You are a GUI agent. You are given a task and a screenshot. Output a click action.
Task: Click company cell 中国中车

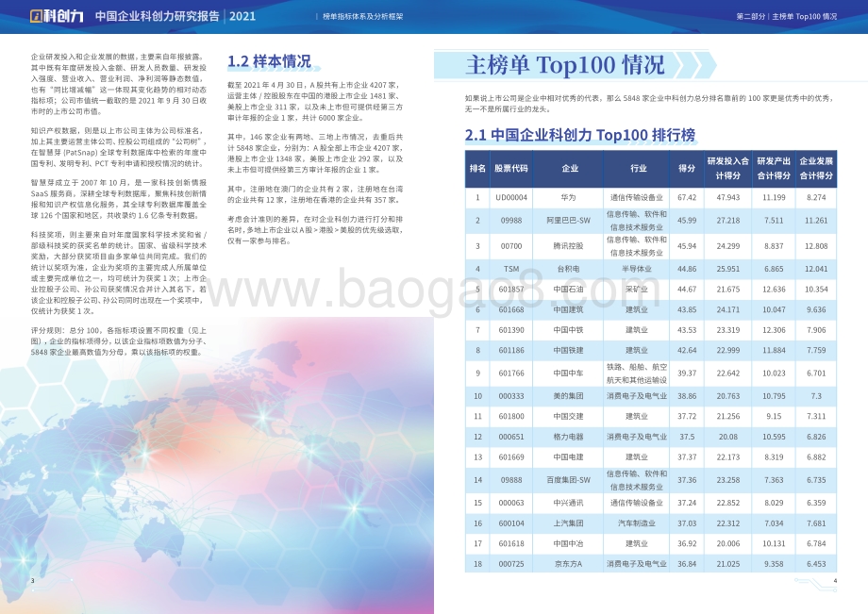(x=568, y=373)
